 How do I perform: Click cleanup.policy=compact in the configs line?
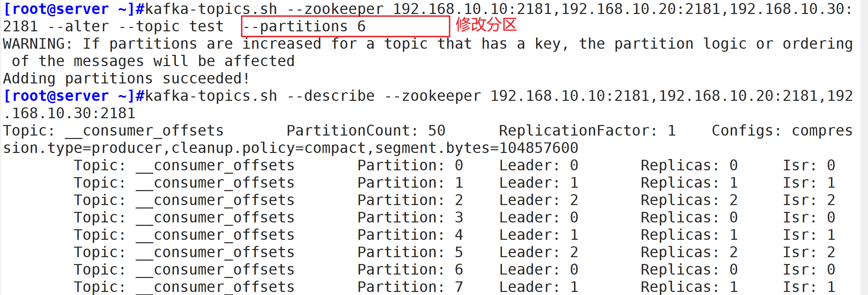point(269,148)
